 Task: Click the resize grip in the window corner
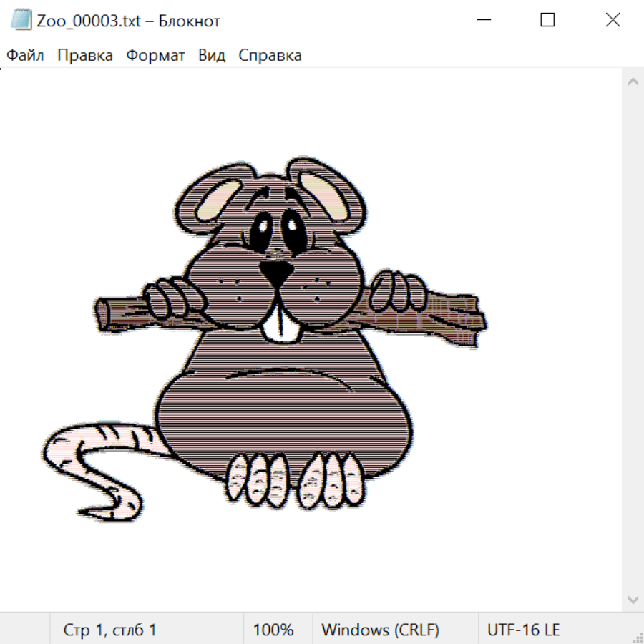tap(637, 637)
